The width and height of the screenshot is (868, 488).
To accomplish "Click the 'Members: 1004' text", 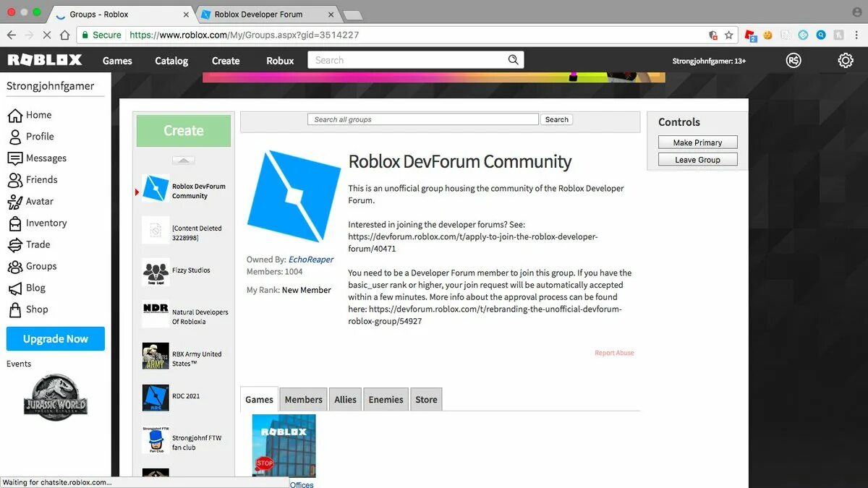I will coord(274,272).
